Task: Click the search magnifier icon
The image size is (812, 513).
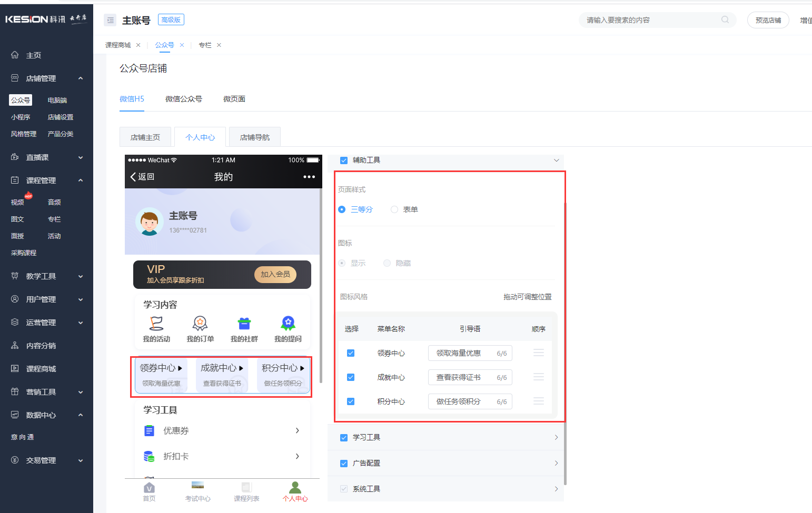Action: [725, 19]
